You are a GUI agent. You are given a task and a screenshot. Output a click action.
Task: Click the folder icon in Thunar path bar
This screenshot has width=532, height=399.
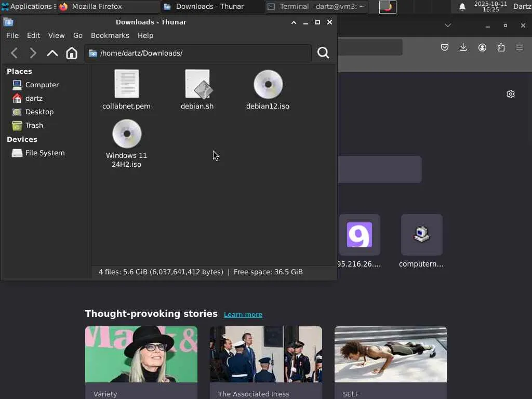(93, 54)
